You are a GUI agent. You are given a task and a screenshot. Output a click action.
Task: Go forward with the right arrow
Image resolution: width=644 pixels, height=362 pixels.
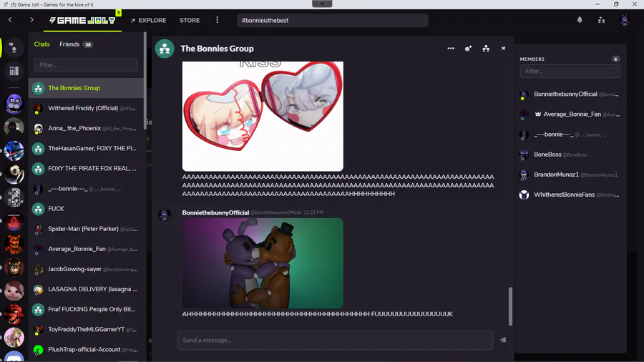[31, 20]
